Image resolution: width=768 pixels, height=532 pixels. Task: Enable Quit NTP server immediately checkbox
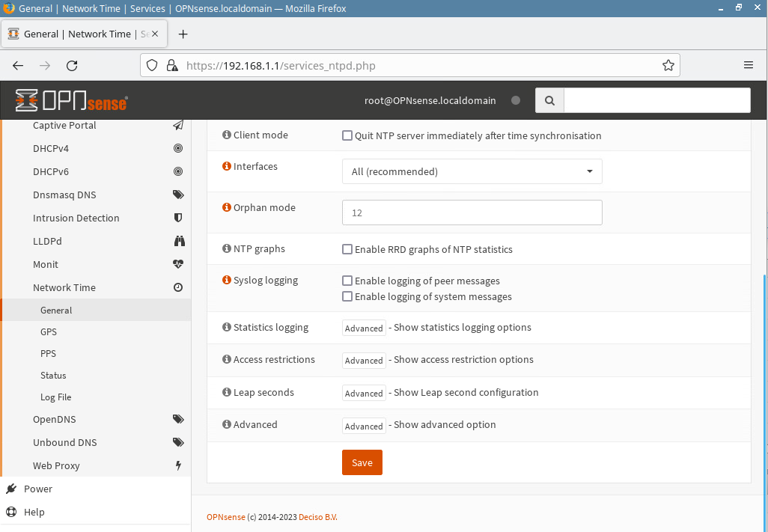[347, 136]
